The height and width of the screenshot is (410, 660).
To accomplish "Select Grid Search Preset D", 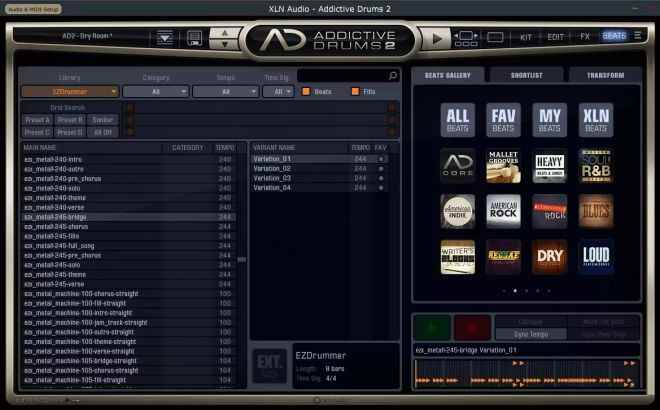I will click(70, 132).
